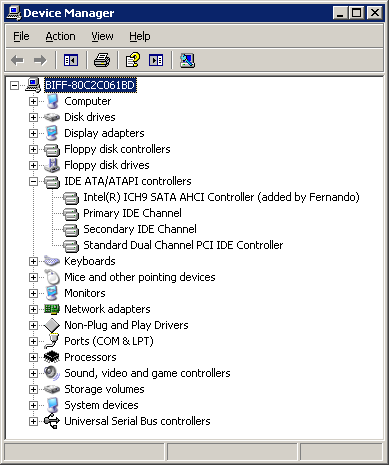
Task: Toggle the action pane toolbar icon
Action: [156, 60]
